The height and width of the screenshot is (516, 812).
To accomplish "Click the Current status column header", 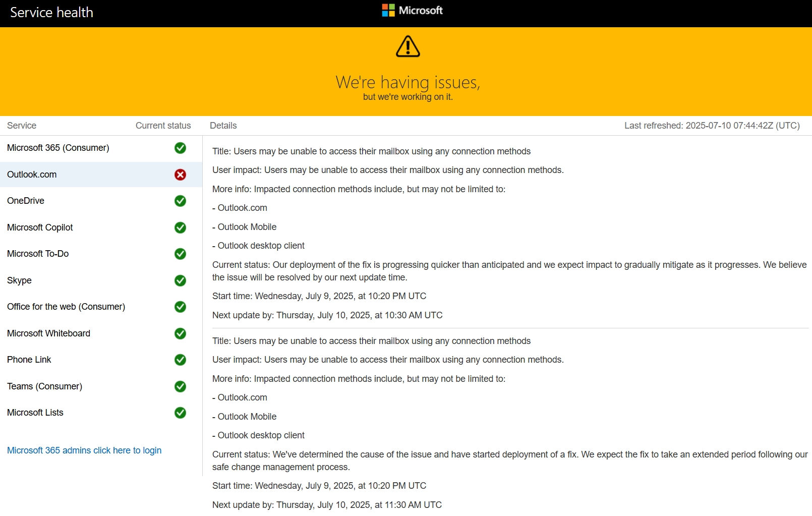I will click(162, 126).
